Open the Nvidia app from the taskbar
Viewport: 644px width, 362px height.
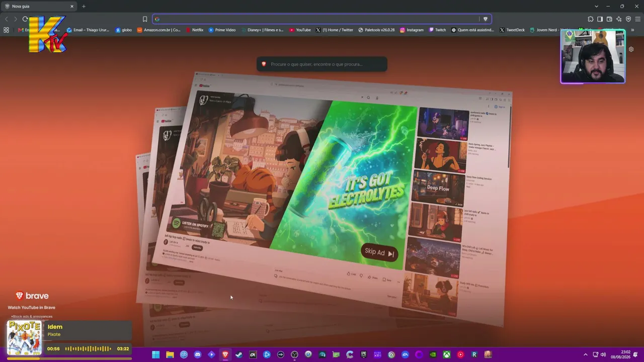[433, 354]
